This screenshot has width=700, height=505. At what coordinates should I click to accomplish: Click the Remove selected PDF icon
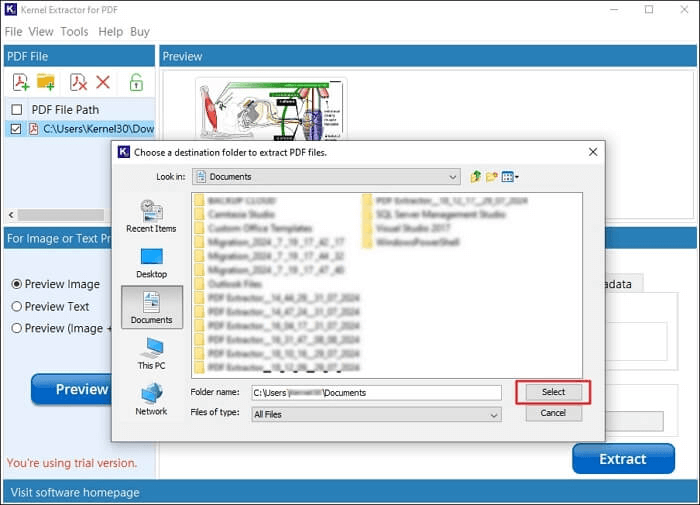pyautogui.click(x=78, y=82)
